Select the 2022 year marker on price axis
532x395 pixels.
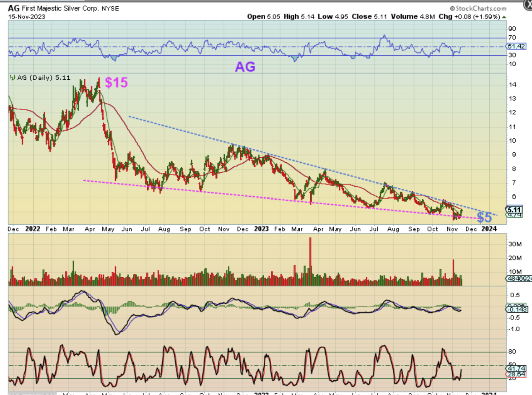tap(32, 229)
